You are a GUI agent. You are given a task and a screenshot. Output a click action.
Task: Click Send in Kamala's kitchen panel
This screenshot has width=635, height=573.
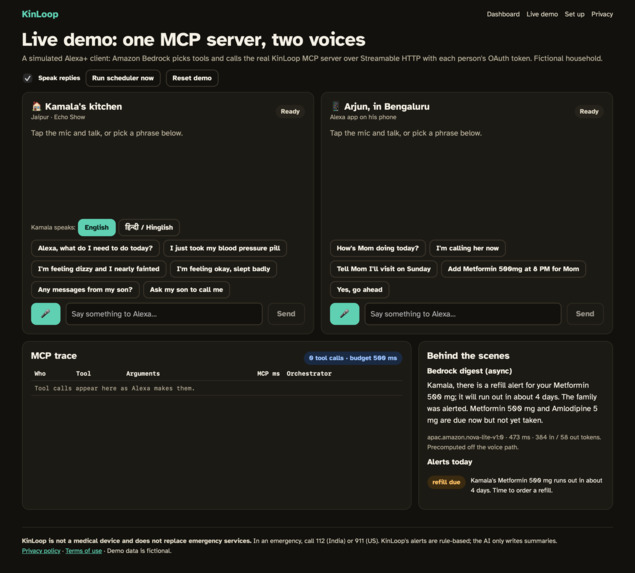pos(286,314)
